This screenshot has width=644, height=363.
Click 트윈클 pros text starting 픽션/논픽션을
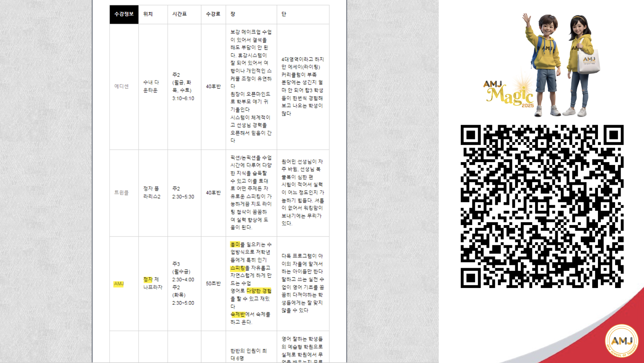pos(251,192)
